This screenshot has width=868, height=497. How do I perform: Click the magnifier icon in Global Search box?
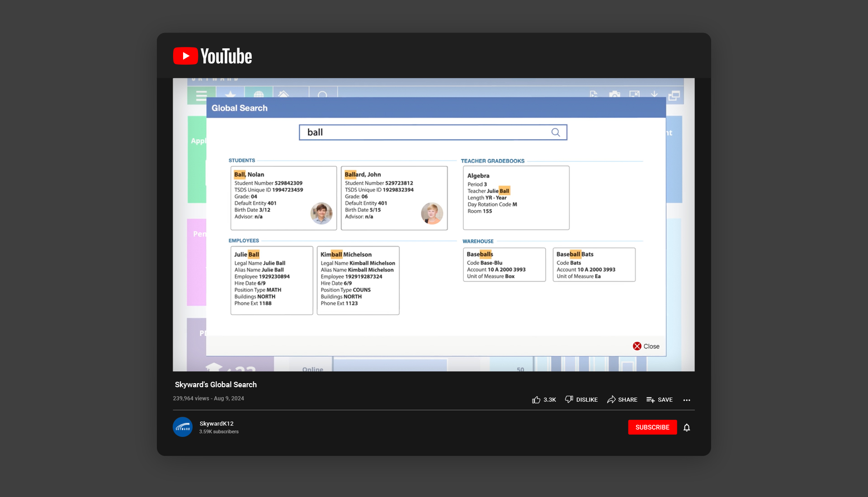(556, 132)
